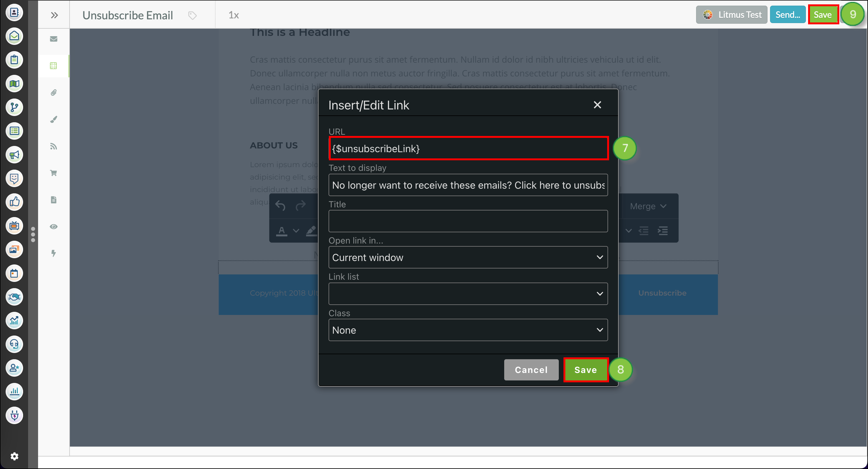Open the Class None dropdown
868x469 pixels.
(x=468, y=330)
